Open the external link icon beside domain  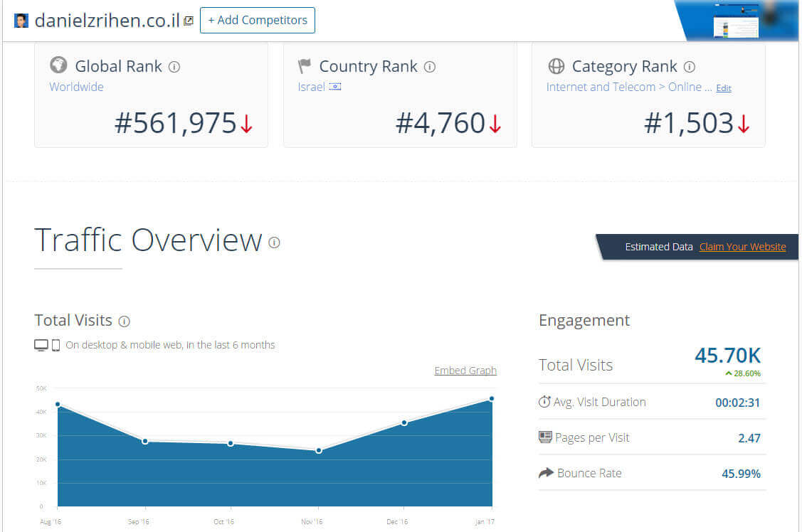coord(188,21)
